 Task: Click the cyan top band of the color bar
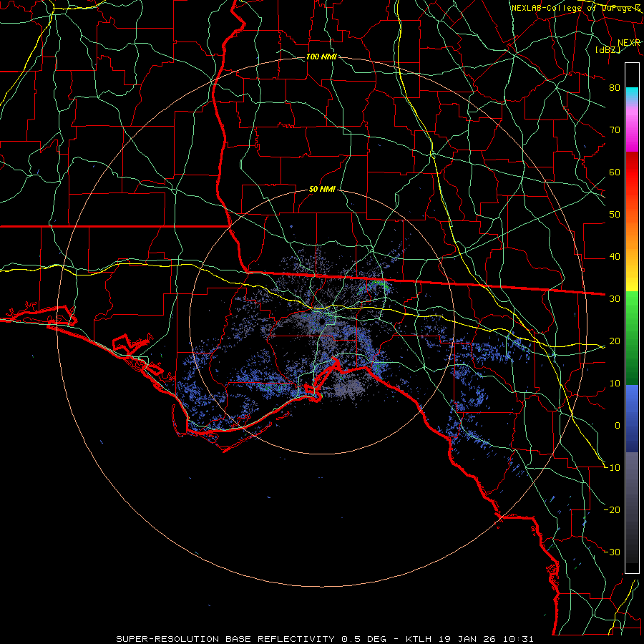(632, 94)
